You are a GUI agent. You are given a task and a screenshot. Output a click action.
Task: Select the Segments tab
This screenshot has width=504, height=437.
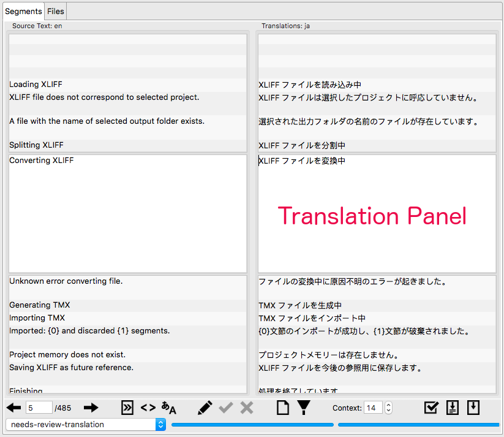23,11
